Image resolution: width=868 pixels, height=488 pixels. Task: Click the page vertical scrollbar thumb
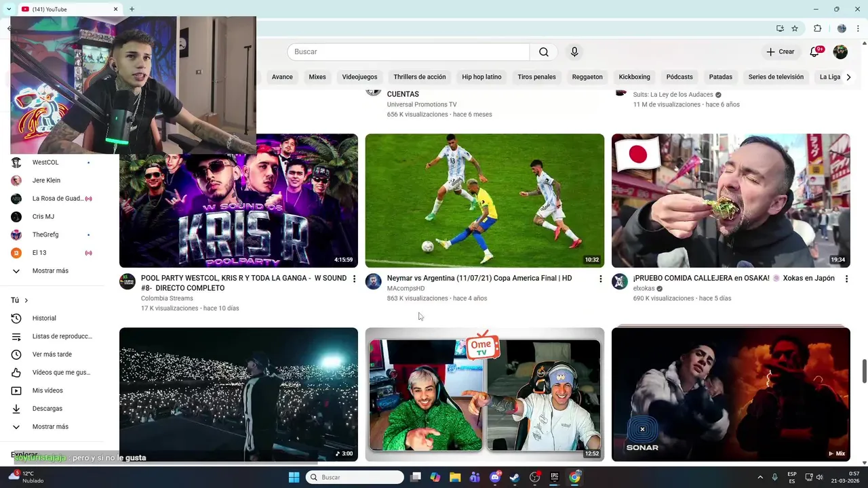point(865,371)
